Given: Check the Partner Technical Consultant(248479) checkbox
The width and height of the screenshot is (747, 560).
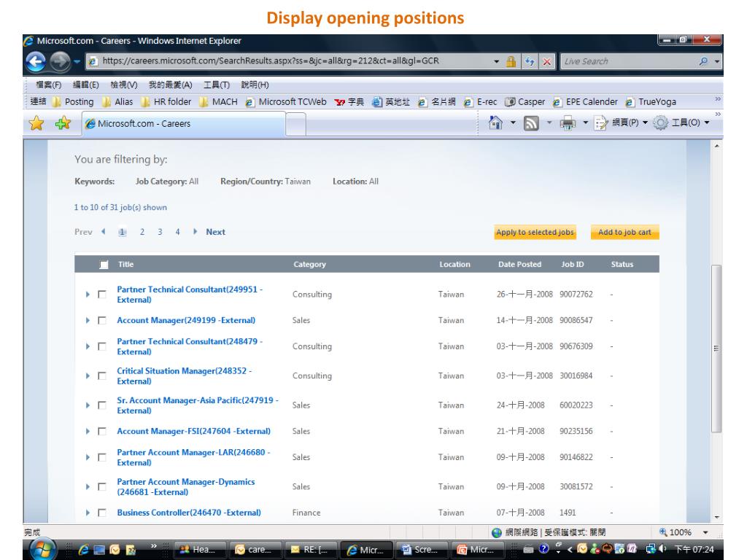Looking at the screenshot, I should pos(102,346).
